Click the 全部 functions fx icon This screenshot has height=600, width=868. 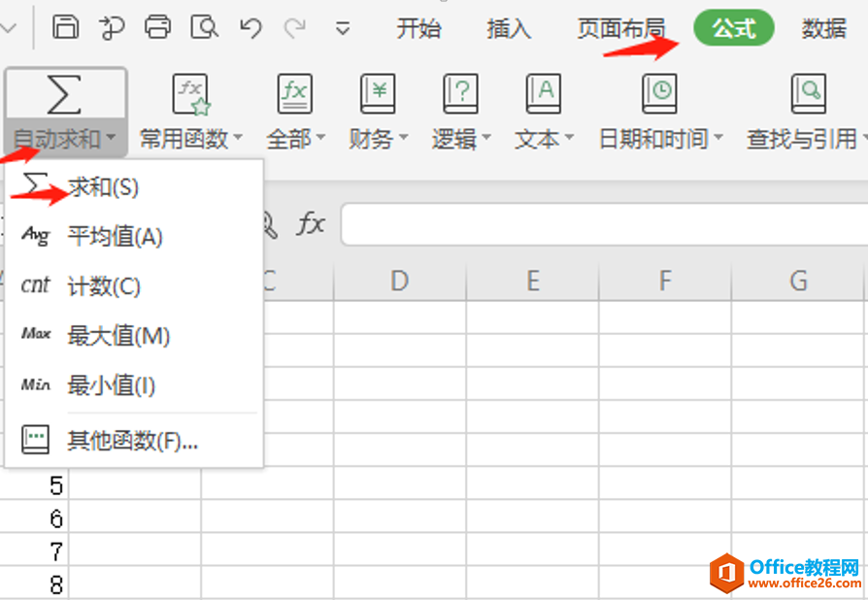[294, 94]
